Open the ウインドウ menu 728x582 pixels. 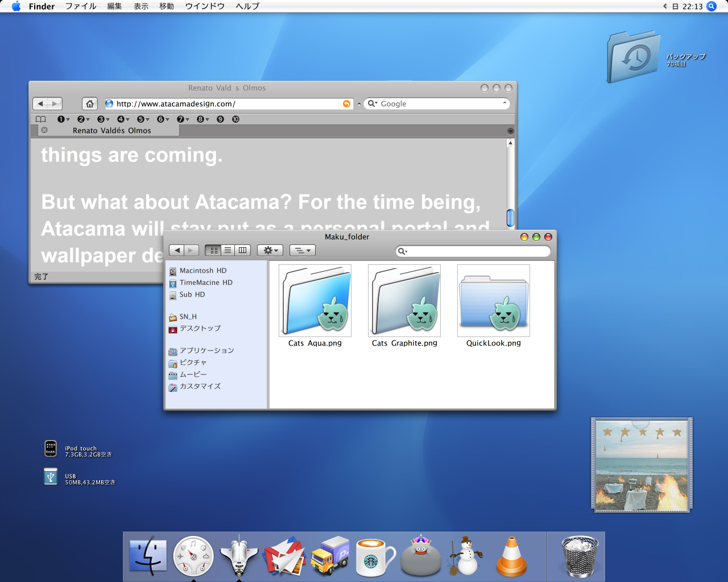[205, 6]
